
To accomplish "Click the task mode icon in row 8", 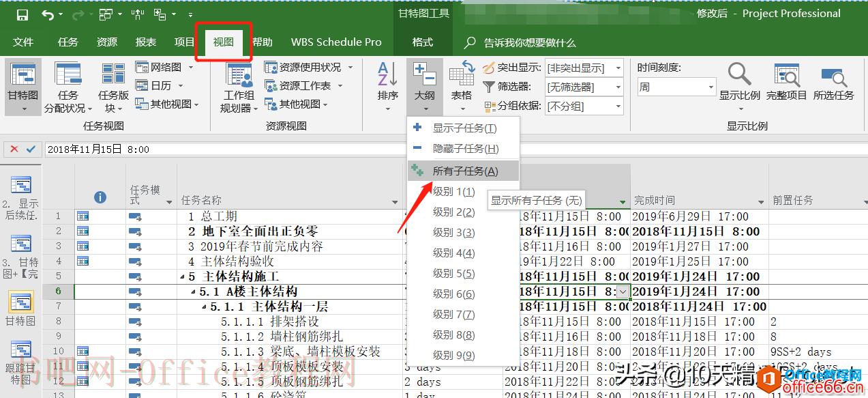I will (x=136, y=322).
